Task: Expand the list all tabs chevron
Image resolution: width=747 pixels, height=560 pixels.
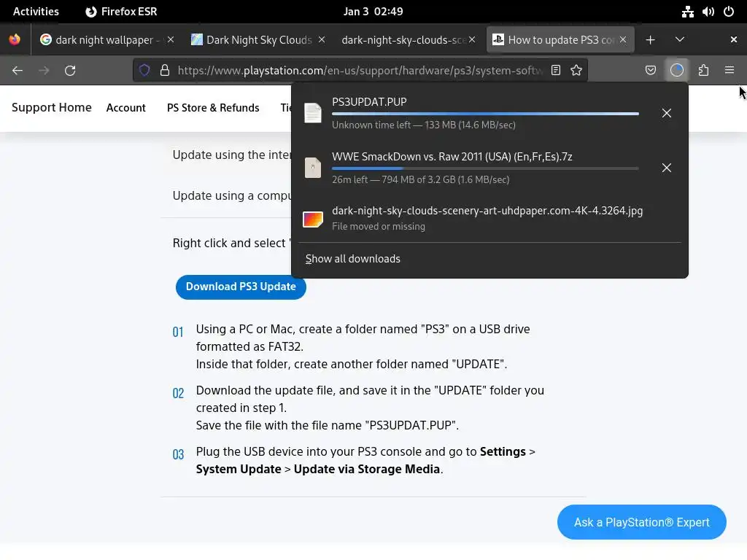Action: (x=680, y=40)
